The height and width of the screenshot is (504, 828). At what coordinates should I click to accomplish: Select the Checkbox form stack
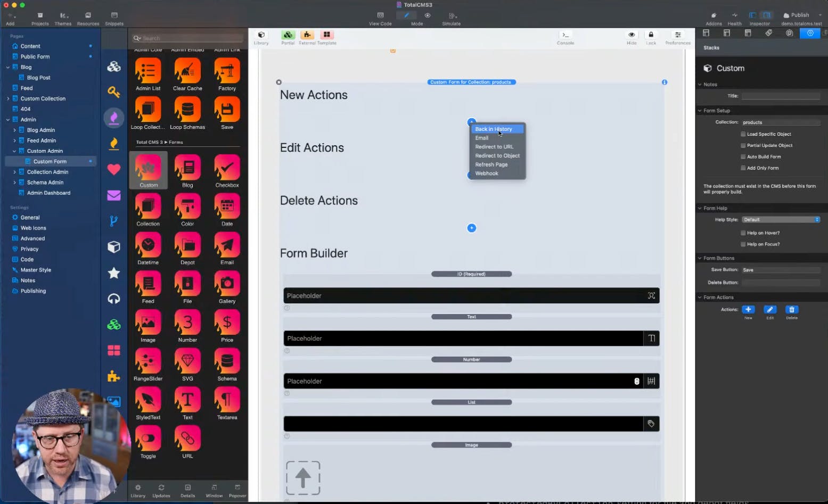coord(227,168)
